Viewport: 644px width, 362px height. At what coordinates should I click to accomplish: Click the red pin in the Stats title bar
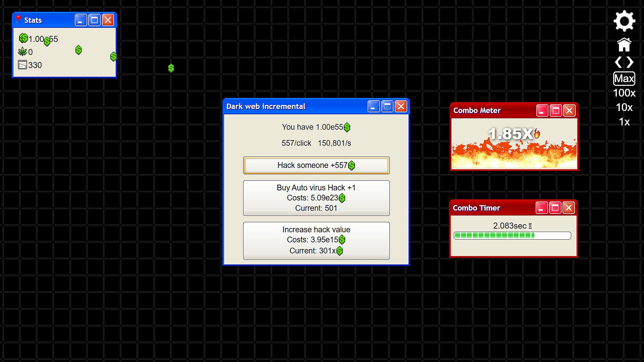[x=19, y=19]
